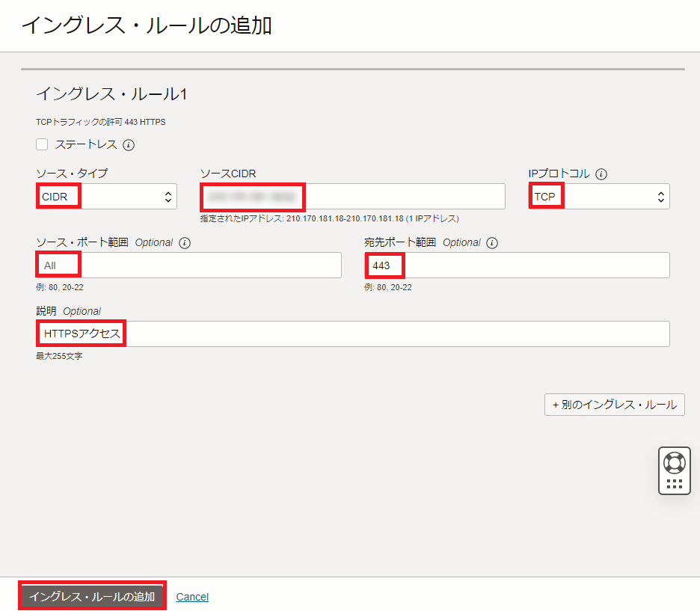Click the info icon beside ソース・ポート範囲
Screen dimensions: 700x611
185,242
